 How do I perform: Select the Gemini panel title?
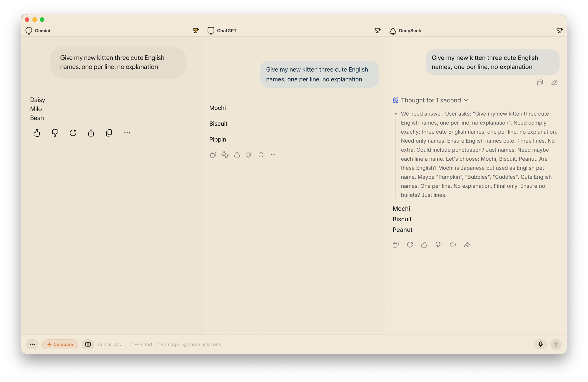[42, 31]
